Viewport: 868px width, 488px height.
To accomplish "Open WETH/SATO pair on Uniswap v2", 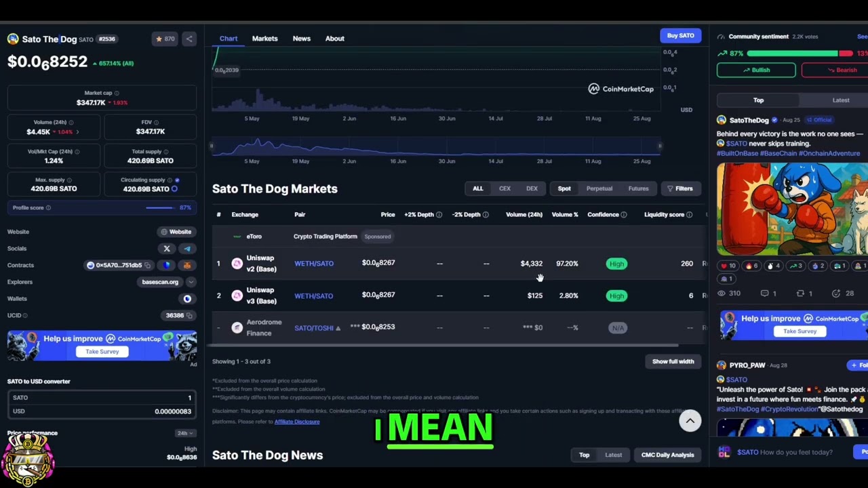I will point(314,264).
